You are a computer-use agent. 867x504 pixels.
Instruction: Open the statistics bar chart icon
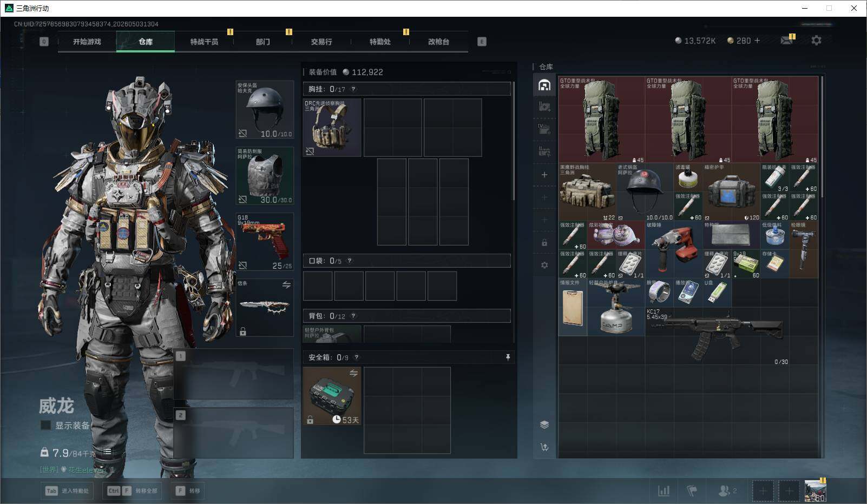click(664, 490)
